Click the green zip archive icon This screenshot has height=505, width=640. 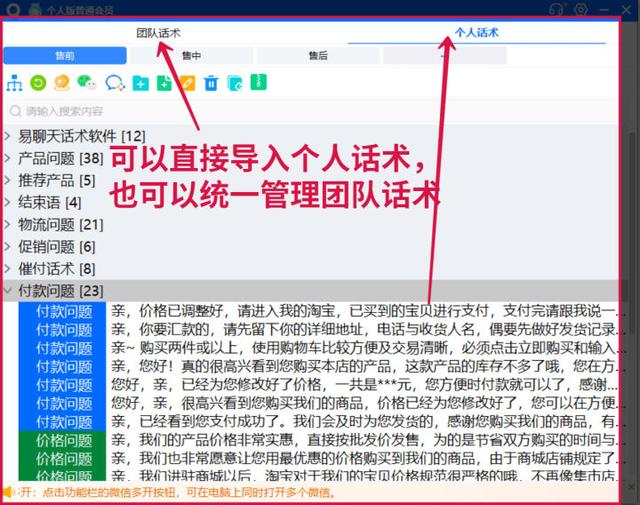pos(258,83)
